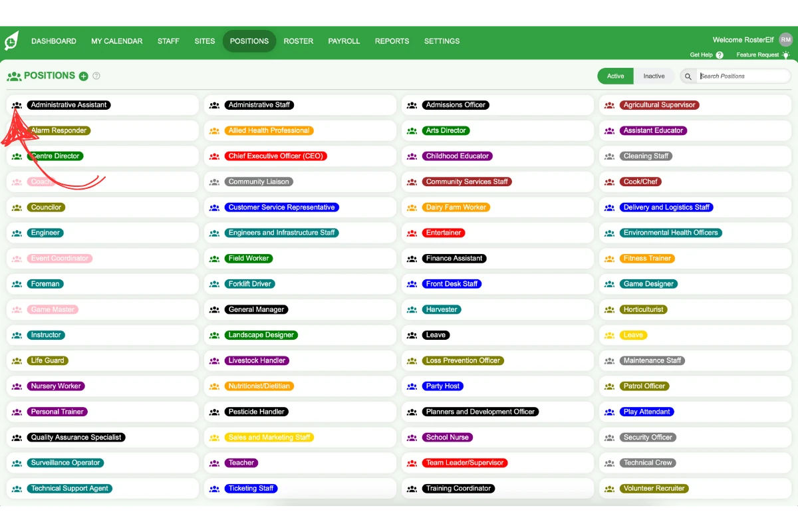The width and height of the screenshot is (798, 532).
Task: Click the people icon beside Administrative Assistant
Action: [17, 105]
